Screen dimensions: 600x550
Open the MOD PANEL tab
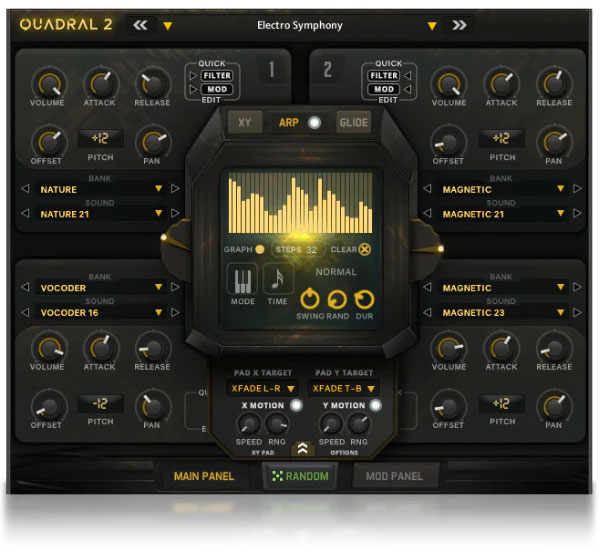point(395,476)
